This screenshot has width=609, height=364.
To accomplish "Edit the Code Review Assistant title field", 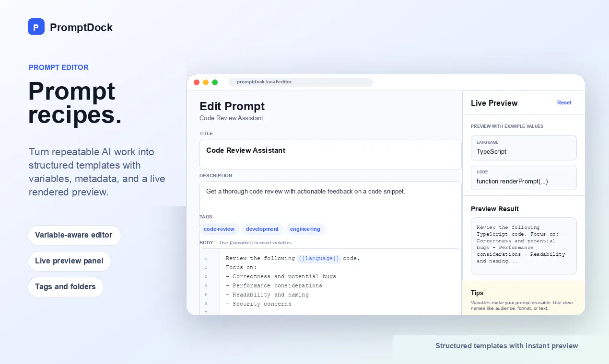I will click(x=330, y=154).
